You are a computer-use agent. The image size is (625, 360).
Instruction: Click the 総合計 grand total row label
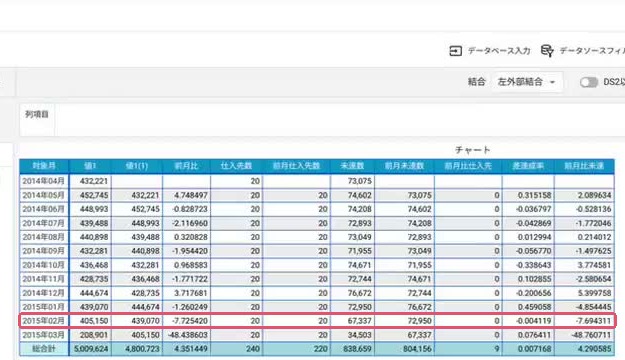pos(44,349)
